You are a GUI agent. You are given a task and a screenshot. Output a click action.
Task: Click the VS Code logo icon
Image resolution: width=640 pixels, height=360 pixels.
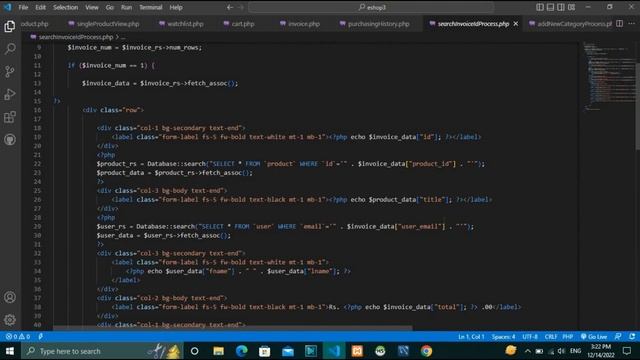click(x=8, y=7)
